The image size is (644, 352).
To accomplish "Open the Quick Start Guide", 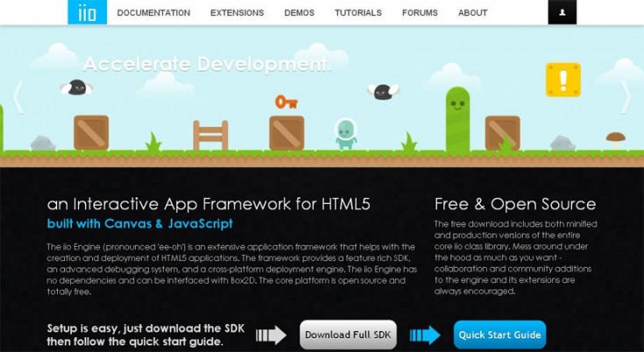I will (x=499, y=334).
